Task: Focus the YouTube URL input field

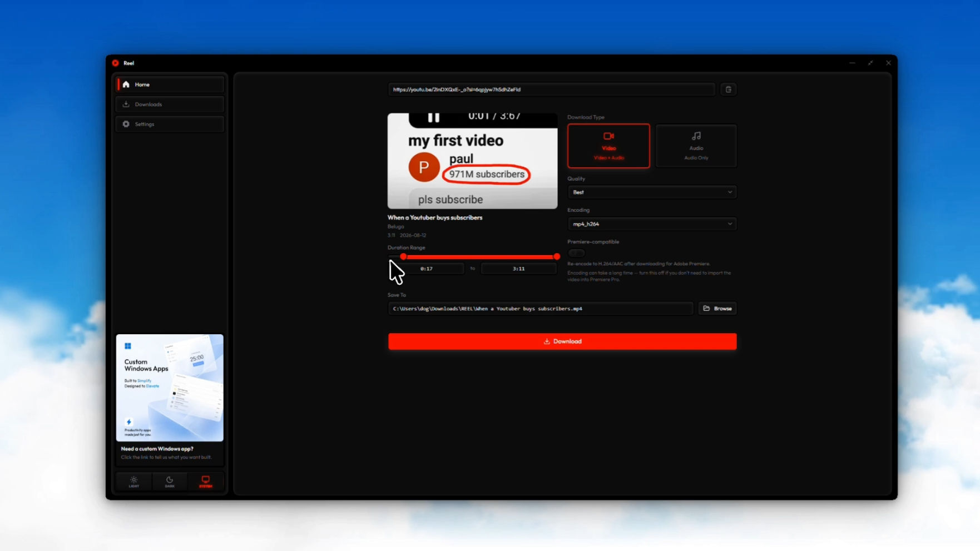Action: tap(551, 90)
